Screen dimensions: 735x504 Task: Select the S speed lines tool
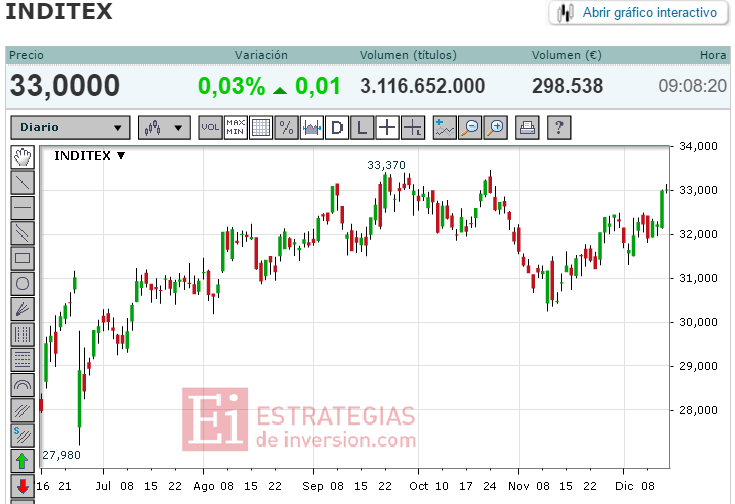point(22,436)
